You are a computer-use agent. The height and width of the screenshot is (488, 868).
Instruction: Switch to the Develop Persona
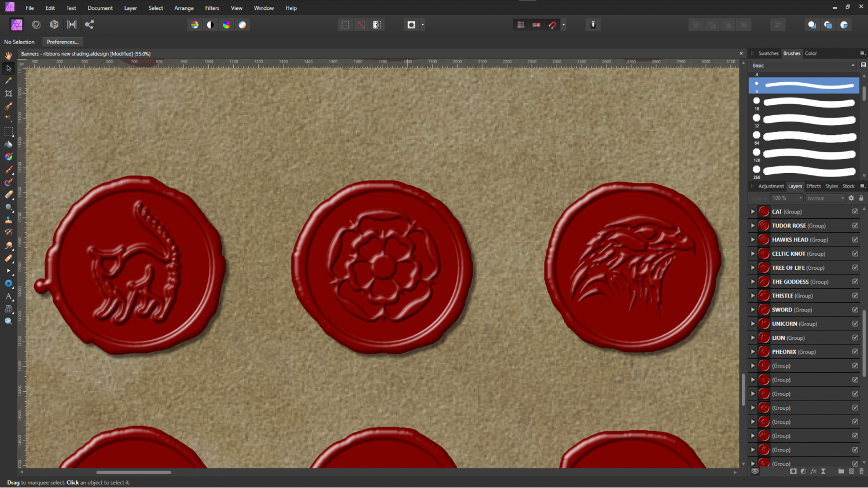click(x=54, y=24)
